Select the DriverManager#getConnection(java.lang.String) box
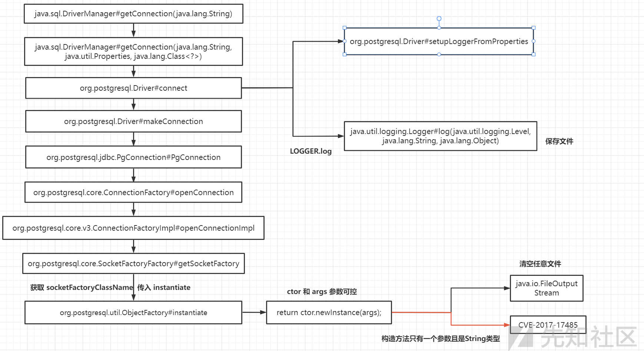Screen dimensions: 644x351 133,14
